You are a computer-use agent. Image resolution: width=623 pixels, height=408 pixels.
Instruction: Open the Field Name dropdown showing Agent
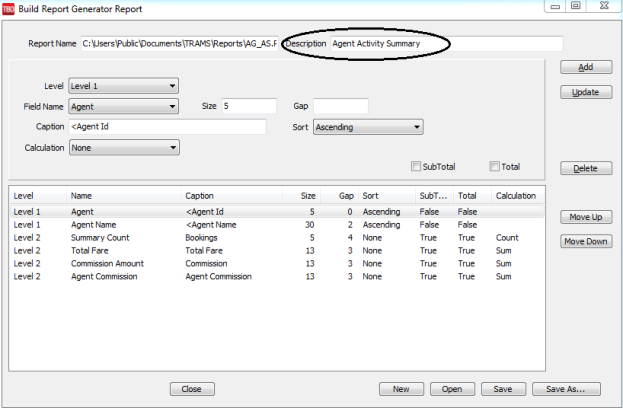tap(124, 106)
